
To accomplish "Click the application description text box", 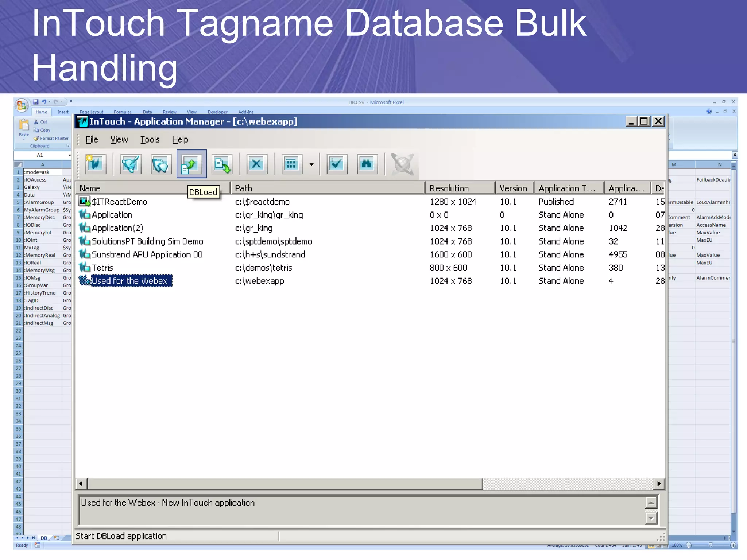I will click(362, 510).
